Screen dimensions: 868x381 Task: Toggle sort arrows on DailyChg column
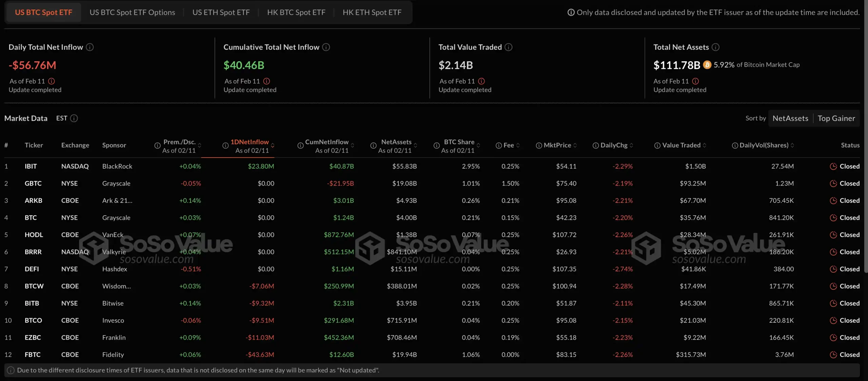point(631,145)
